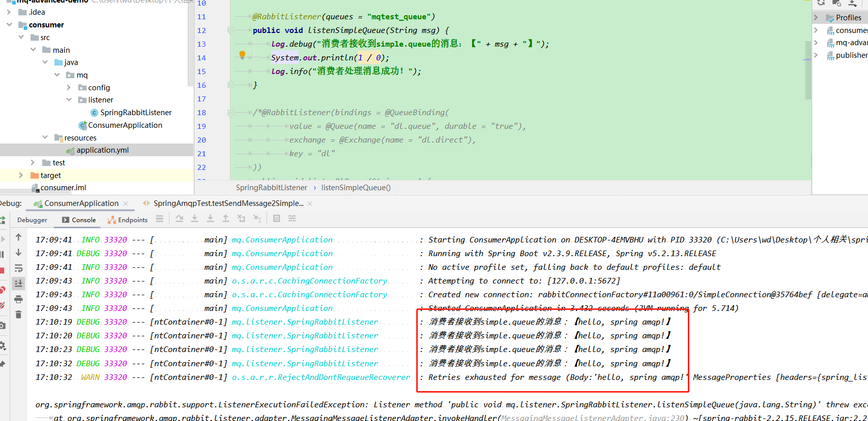Screen dimensions: 868x421
Task: Click the Run to Cursor debugger icon
Action: coord(257,219)
